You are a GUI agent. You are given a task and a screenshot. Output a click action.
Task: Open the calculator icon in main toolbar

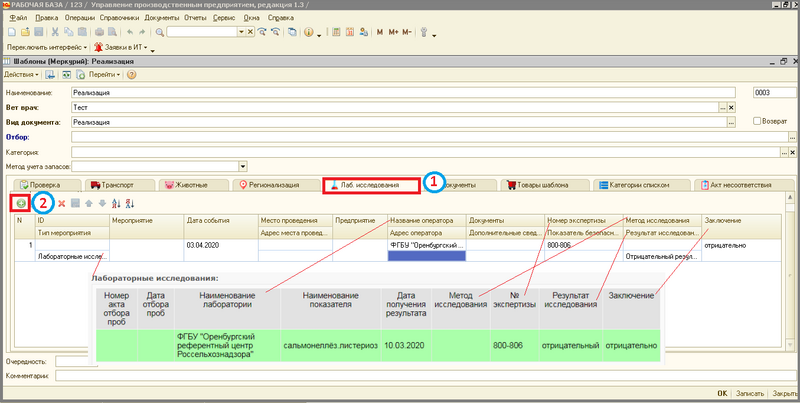[x=336, y=32]
